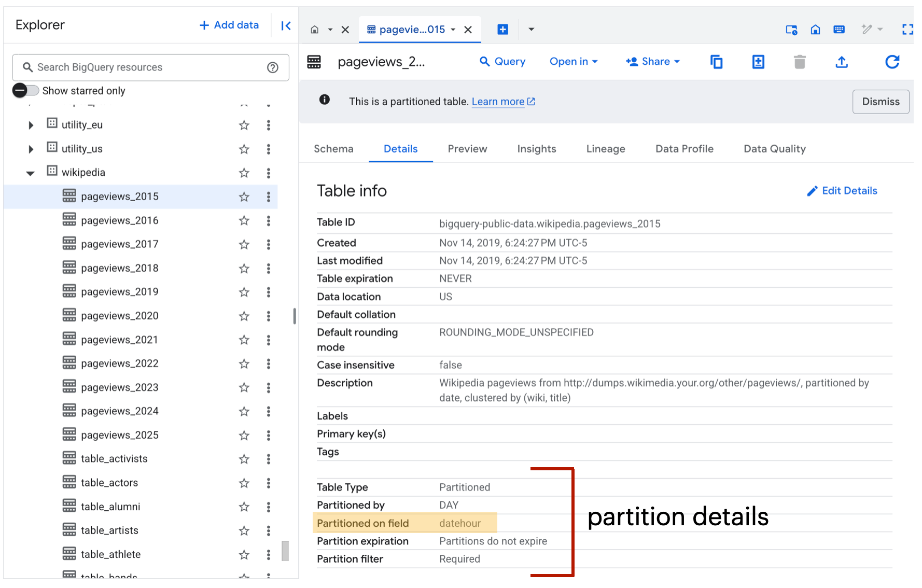The width and height of the screenshot is (922, 588).
Task: Star the pageviews_2016 table
Action: pyautogui.click(x=244, y=221)
